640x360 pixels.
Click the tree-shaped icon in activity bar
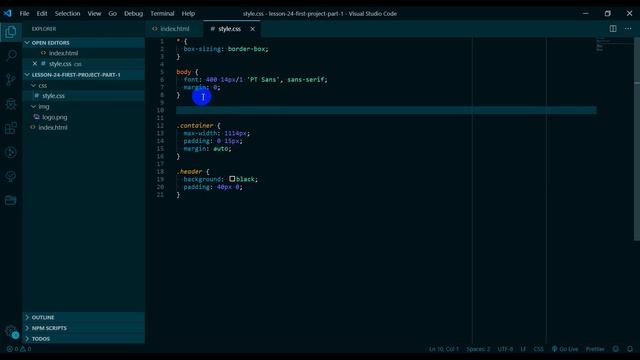[x=11, y=176]
